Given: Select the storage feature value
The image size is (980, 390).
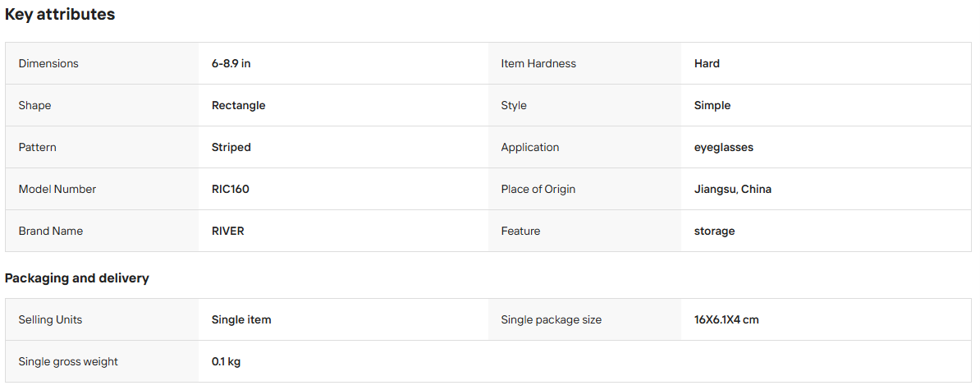Looking at the screenshot, I should (714, 231).
